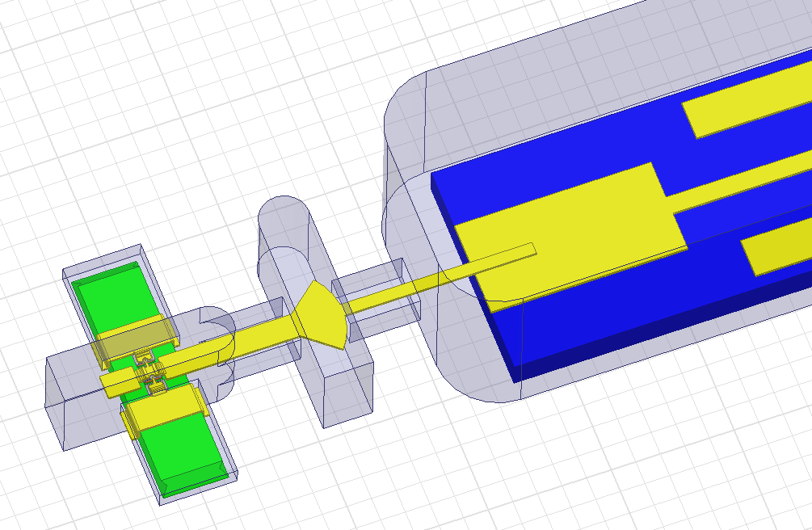
Task: Pick the translucent yellow pad on upper green block
Action: [136, 338]
